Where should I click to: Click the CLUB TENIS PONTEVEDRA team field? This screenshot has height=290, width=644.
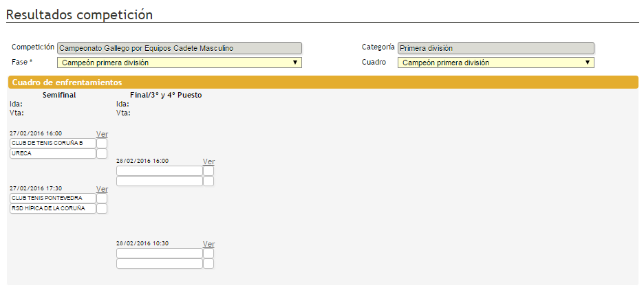52,198
